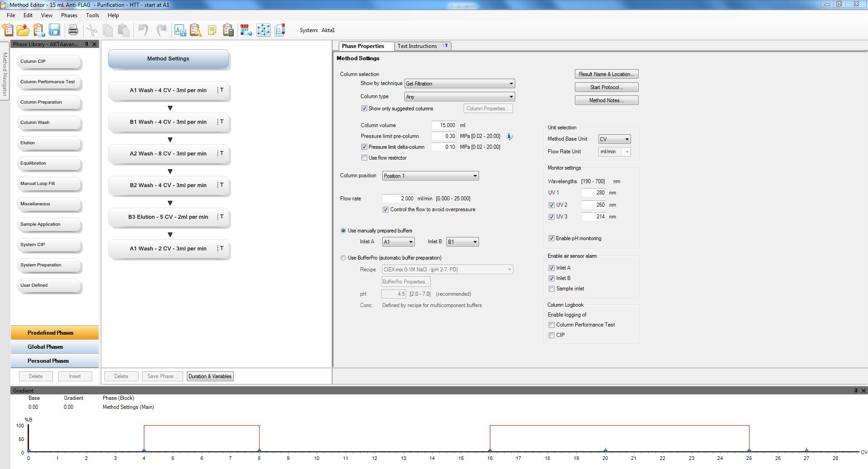This screenshot has height=469, width=868.
Task: Click the Duration & Variables button
Action: coord(210,376)
